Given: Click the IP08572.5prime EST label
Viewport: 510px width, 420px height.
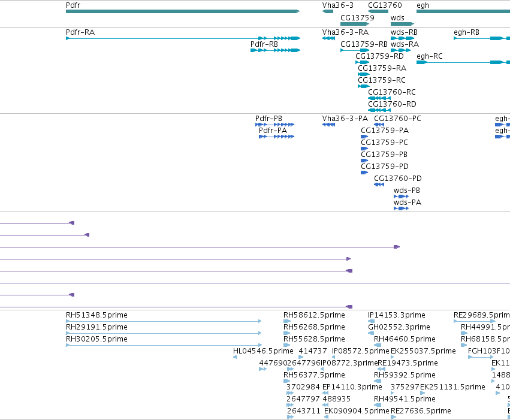Looking at the screenshot, I should coord(360,351).
